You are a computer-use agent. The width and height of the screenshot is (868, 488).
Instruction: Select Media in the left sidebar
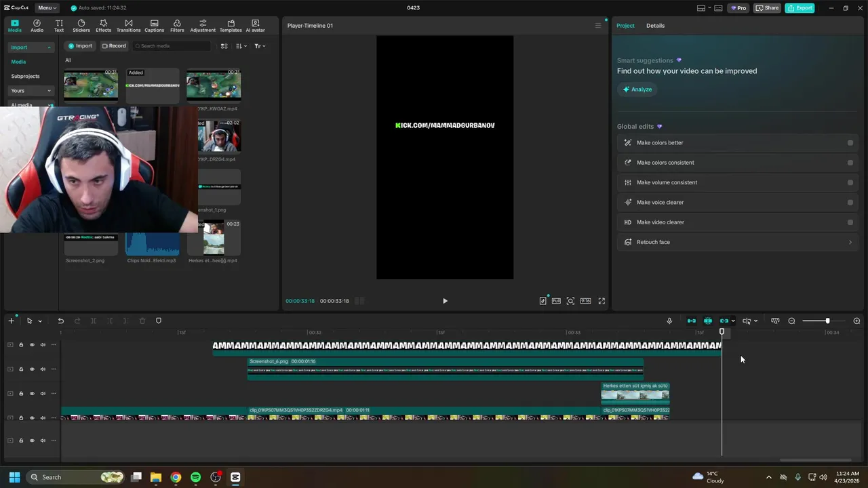(18, 62)
